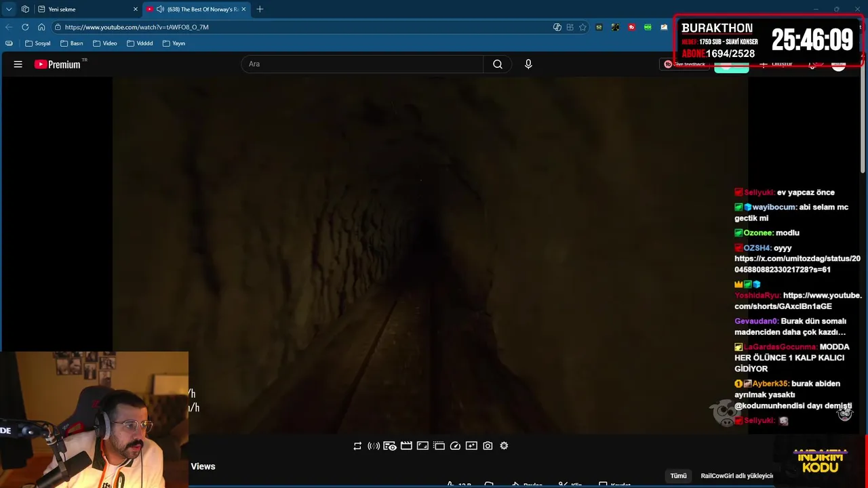Open the red TubeBuddy extension icon
The height and width of the screenshot is (488, 868).
point(631,27)
